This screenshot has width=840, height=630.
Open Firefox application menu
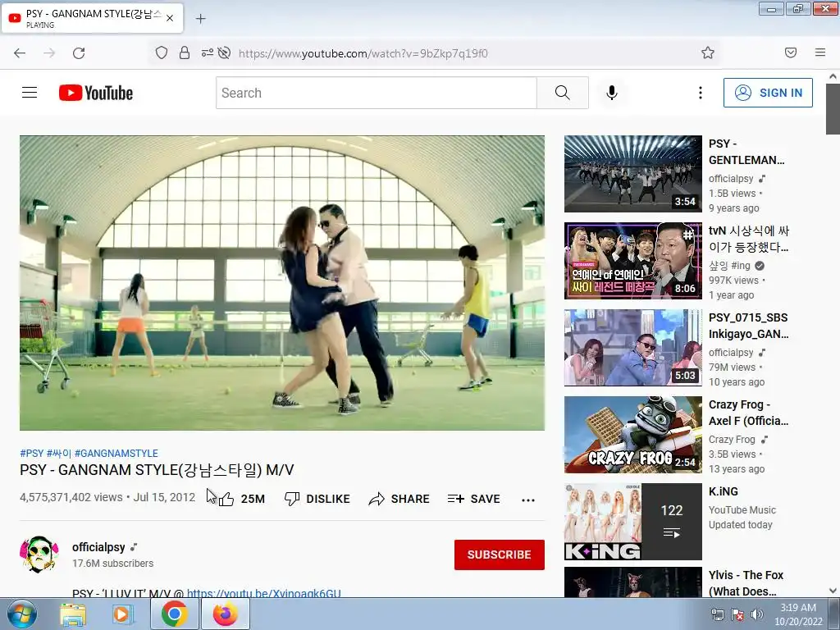pyautogui.click(x=820, y=52)
